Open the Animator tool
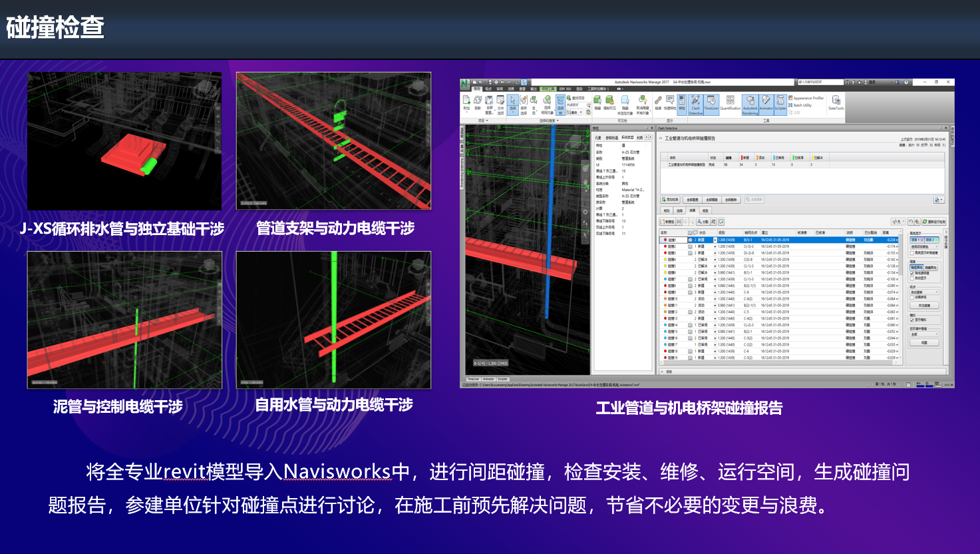 coord(766,105)
